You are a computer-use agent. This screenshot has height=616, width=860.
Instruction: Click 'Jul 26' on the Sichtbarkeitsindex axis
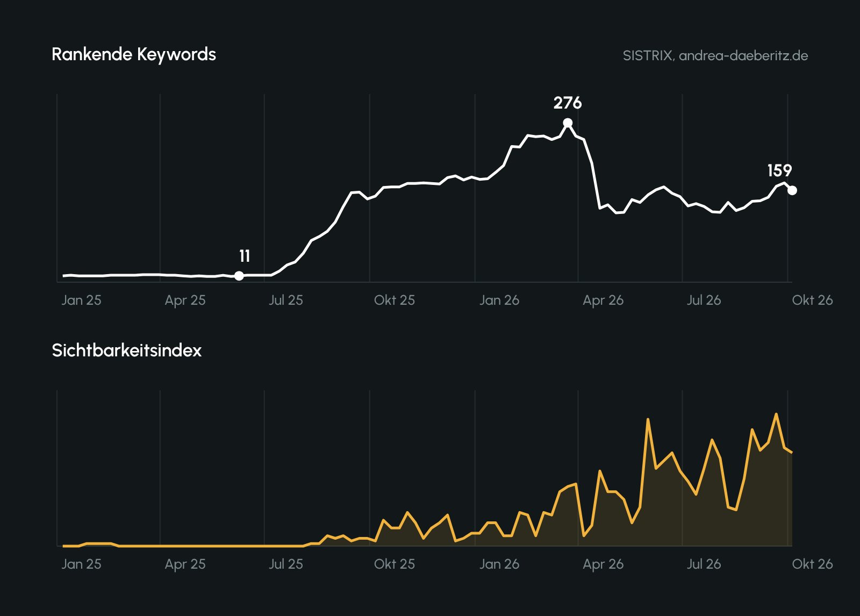[x=704, y=564]
